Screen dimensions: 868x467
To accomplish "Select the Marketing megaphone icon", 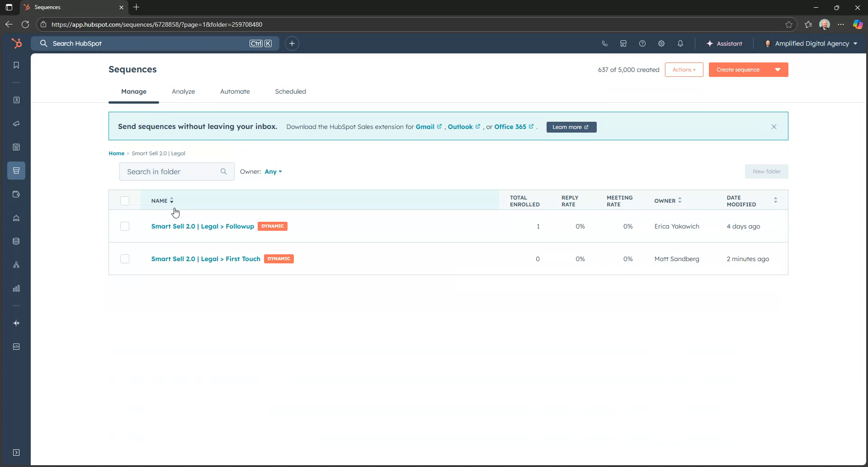I will 16,124.
